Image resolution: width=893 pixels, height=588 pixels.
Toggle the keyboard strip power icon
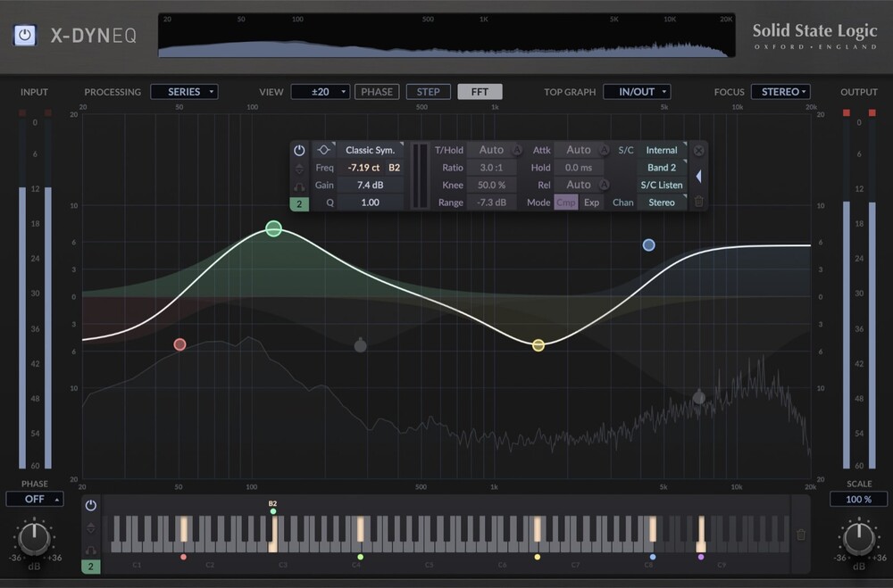[91, 505]
